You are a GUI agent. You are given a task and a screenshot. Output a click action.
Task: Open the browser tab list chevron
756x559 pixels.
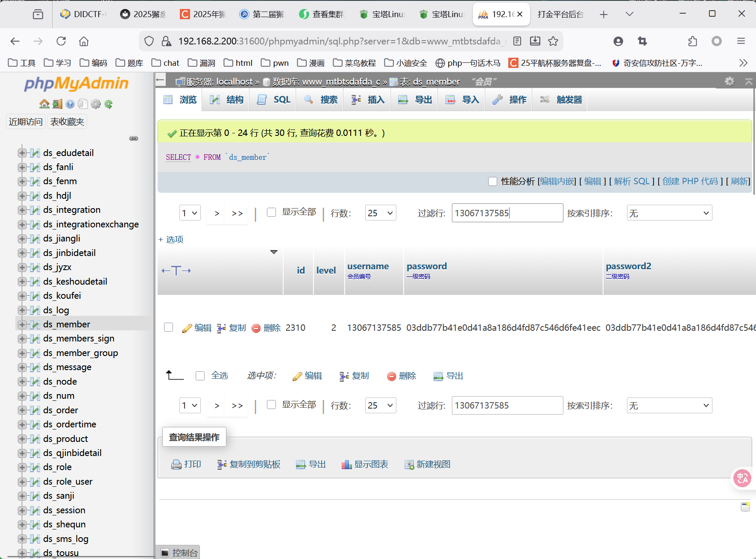[x=629, y=15]
